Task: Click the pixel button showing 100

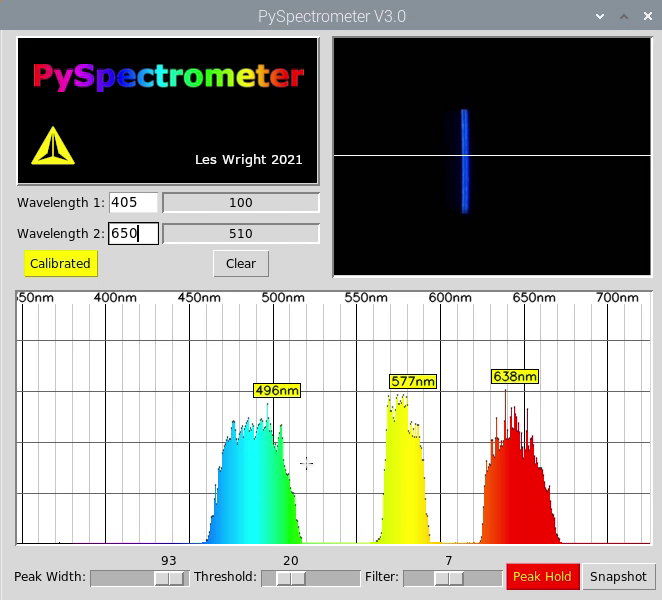Action: click(241, 203)
